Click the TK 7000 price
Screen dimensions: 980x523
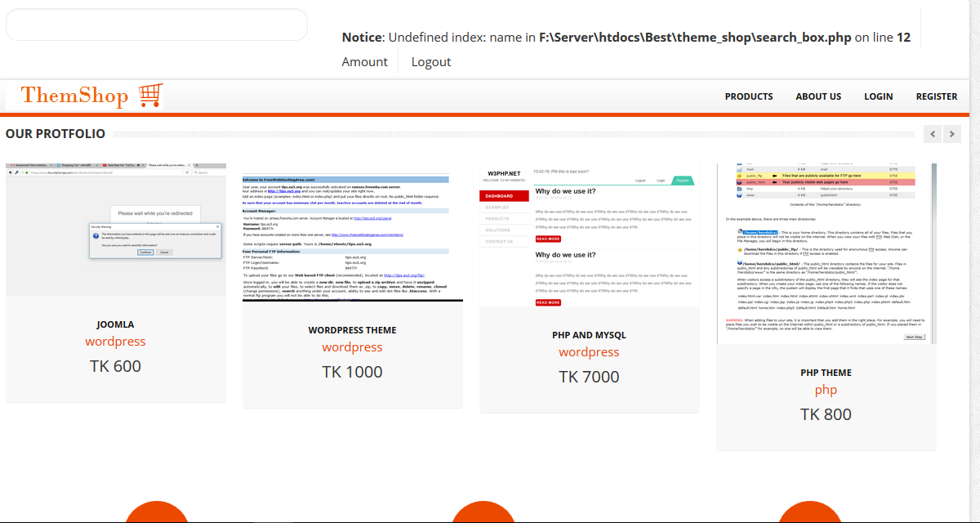tap(589, 377)
